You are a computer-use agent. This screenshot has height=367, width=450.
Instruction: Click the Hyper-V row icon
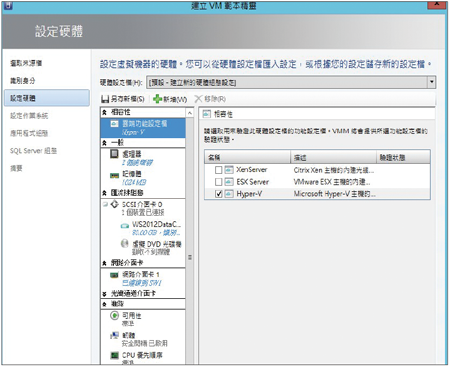click(229, 194)
